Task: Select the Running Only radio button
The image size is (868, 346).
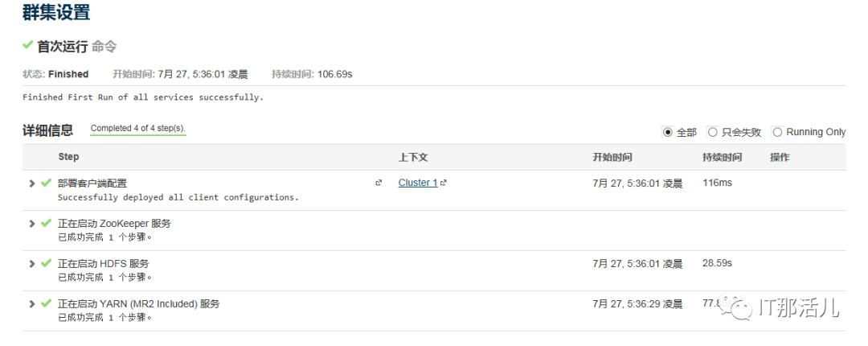Action: point(777,132)
